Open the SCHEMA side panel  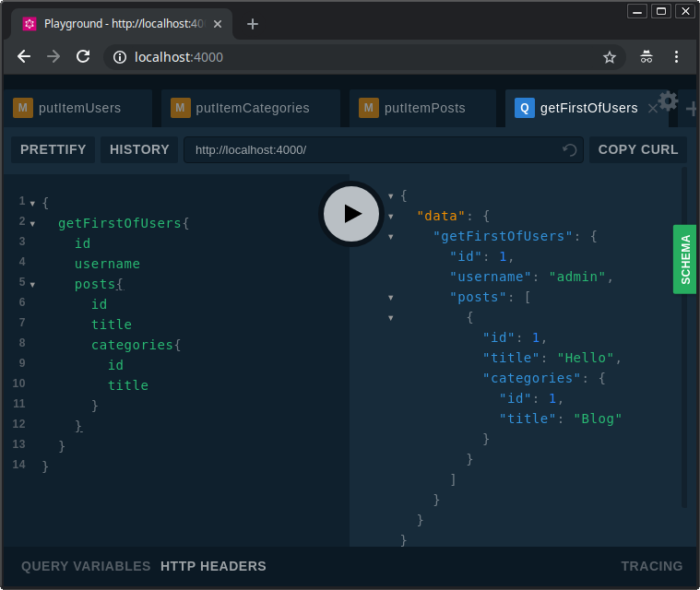pyautogui.click(x=685, y=259)
